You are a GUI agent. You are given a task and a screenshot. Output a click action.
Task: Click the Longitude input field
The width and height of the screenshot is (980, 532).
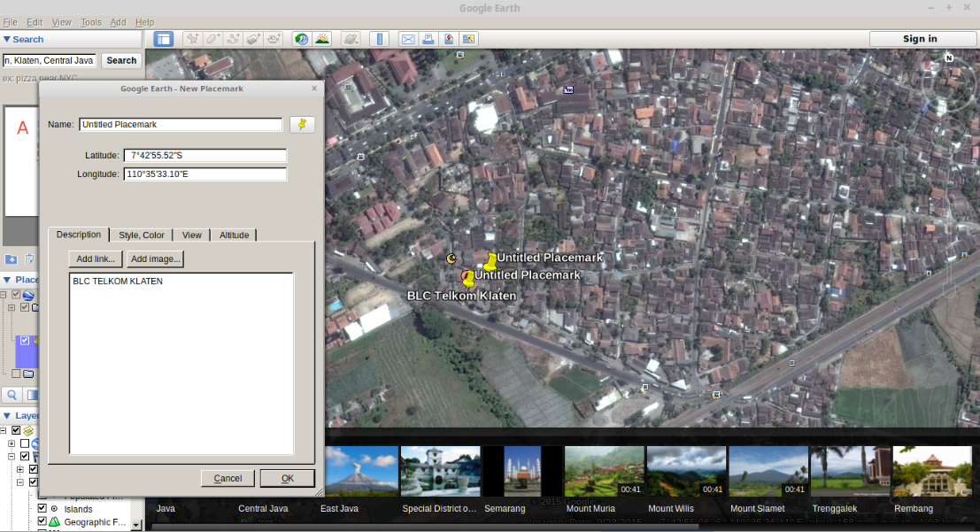[205, 173]
